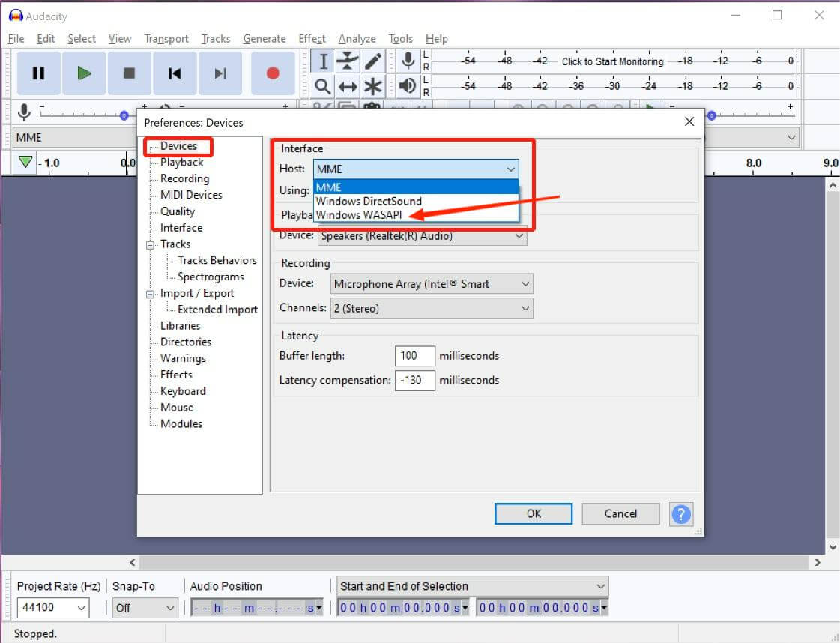Close the Preferences dialog with the X

689,121
